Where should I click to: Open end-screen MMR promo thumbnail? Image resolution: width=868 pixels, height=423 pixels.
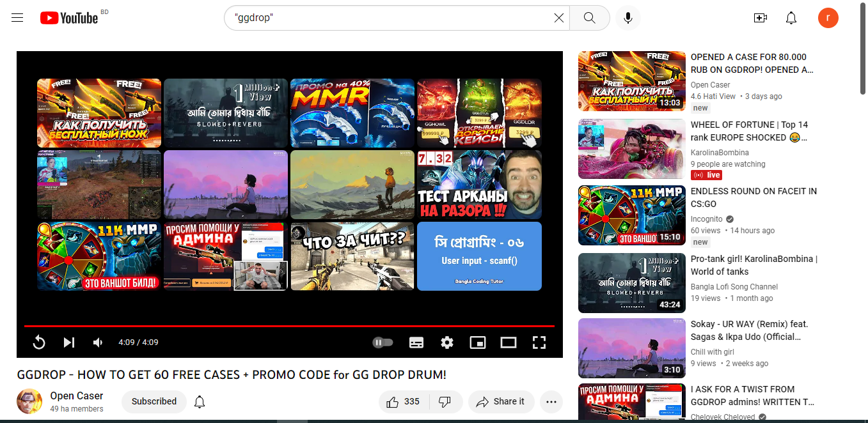pos(352,113)
